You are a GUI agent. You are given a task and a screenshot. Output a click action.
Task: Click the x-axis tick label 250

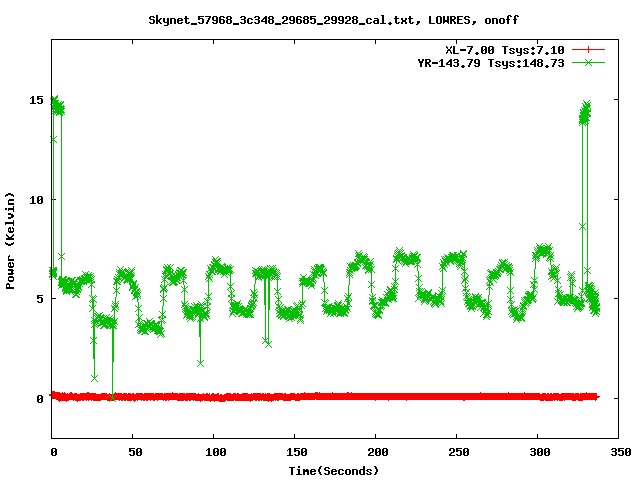[458, 452]
